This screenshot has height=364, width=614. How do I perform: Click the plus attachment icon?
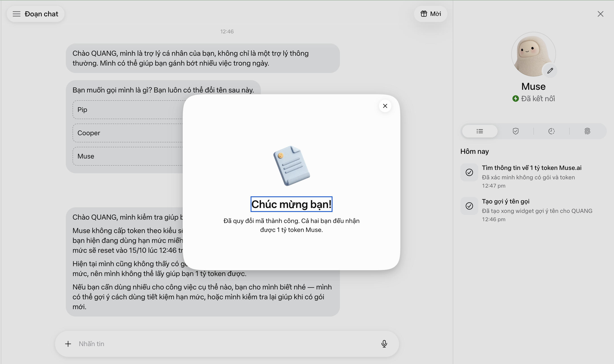click(68, 344)
